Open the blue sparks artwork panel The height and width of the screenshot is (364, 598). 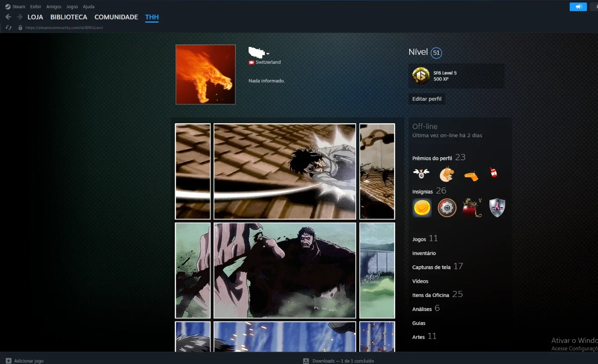coord(285,337)
